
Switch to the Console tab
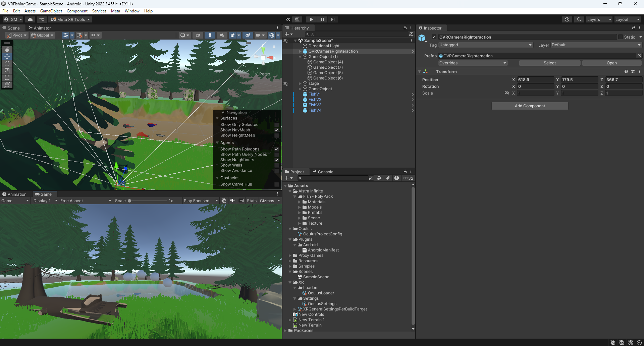click(323, 172)
